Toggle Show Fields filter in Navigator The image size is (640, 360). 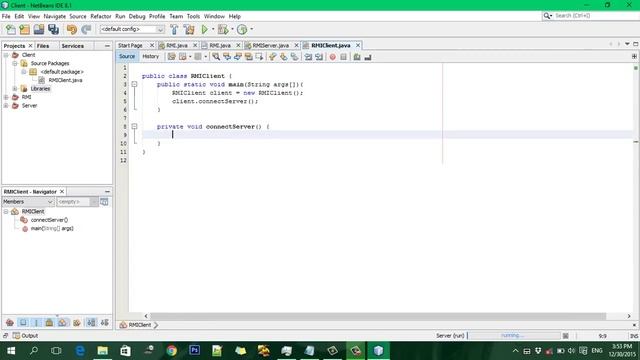pos(23,323)
